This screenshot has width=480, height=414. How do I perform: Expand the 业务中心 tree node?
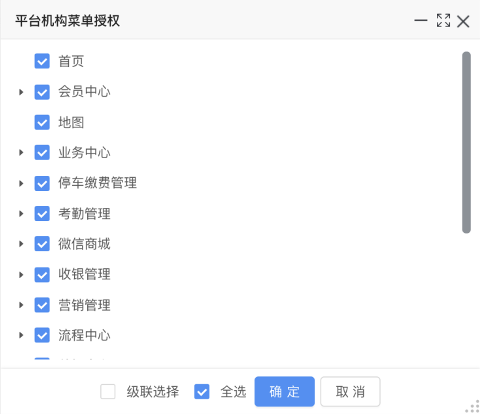tap(21, 153)
